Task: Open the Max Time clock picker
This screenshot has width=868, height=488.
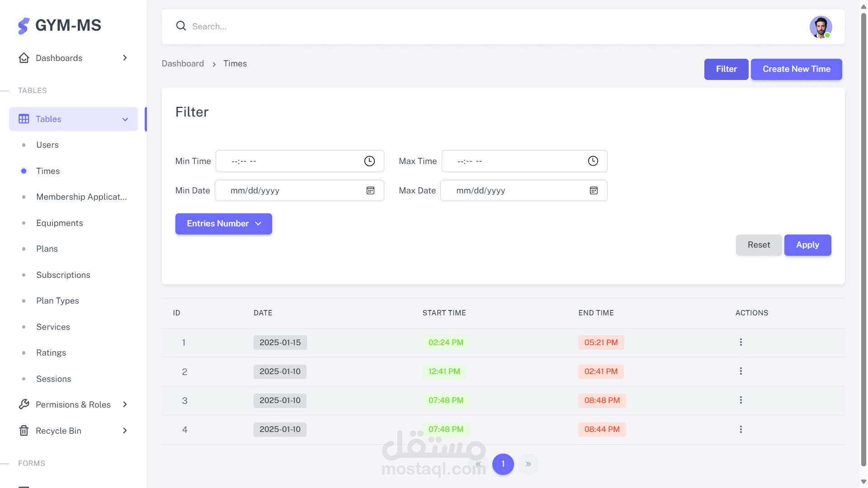Action: tap(593, 161)
